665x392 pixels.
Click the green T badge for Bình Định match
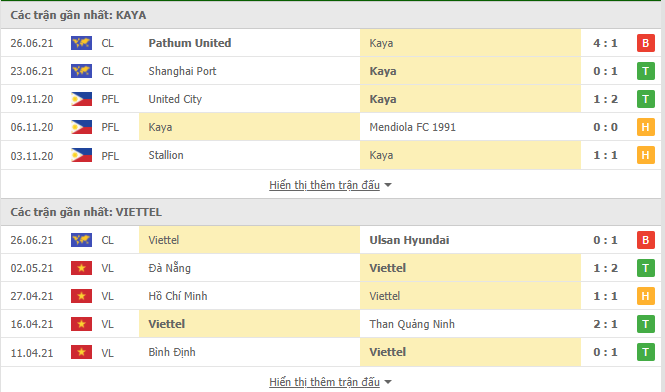(645, 352)
